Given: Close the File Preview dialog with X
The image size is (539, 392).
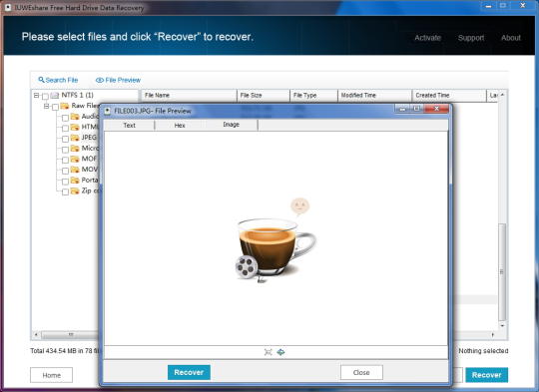Looking at the screenshot, I should pyautogui.click(x=436, y=109).
